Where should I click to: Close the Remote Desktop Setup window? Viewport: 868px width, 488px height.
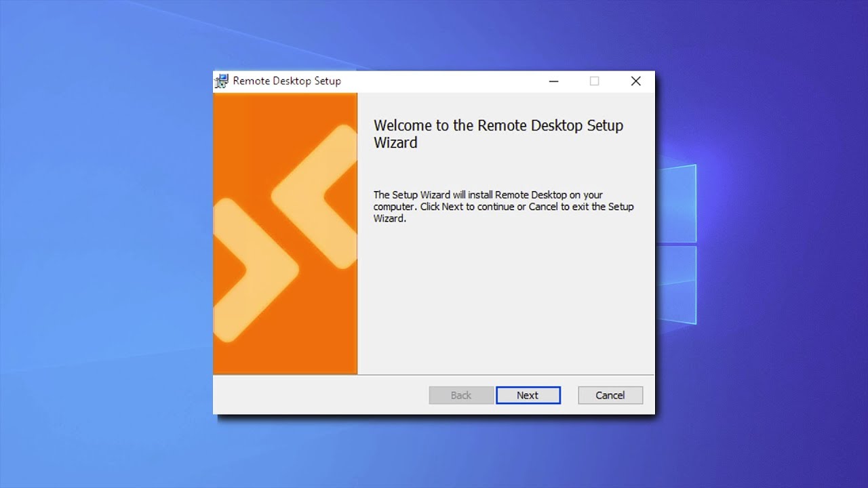coord(635,81)
